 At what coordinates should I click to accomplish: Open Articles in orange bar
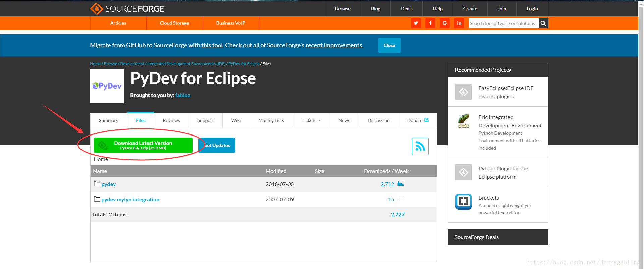(118, 23)
